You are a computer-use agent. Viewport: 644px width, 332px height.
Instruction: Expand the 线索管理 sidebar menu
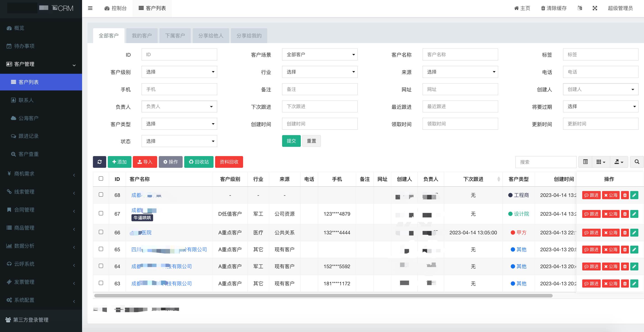pos(41,192)
